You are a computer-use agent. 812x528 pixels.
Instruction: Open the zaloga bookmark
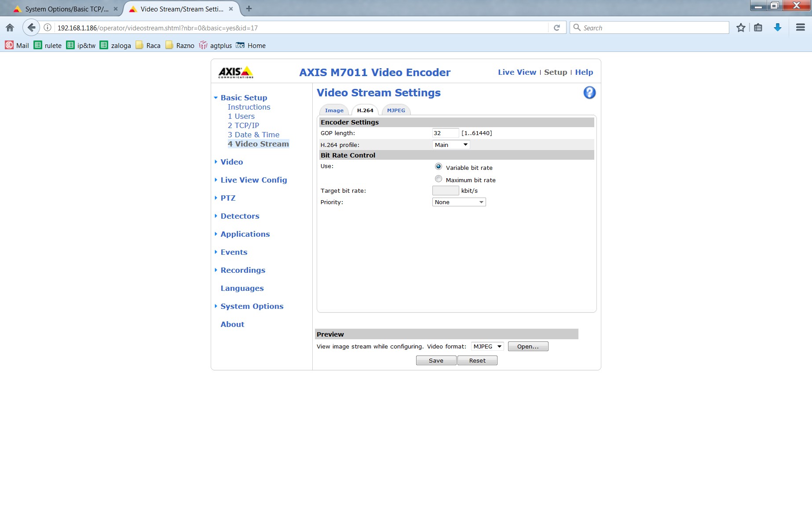click(115, 45)
